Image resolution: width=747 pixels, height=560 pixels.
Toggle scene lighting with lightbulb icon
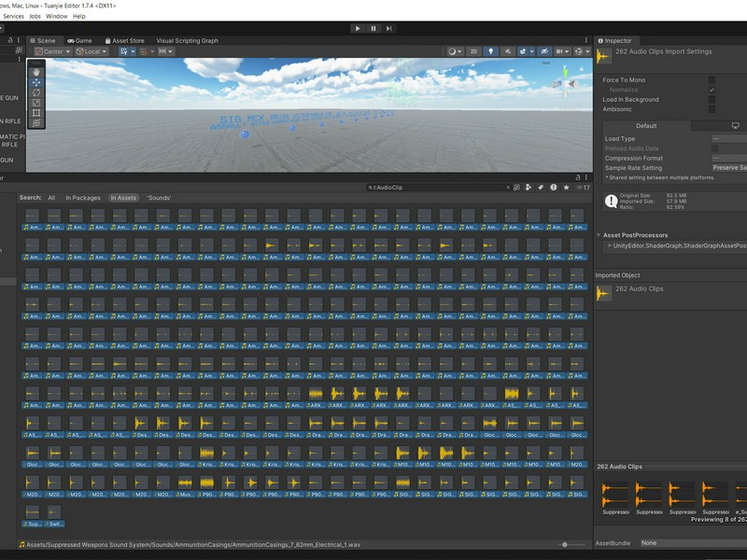click(x=491, y=51)
